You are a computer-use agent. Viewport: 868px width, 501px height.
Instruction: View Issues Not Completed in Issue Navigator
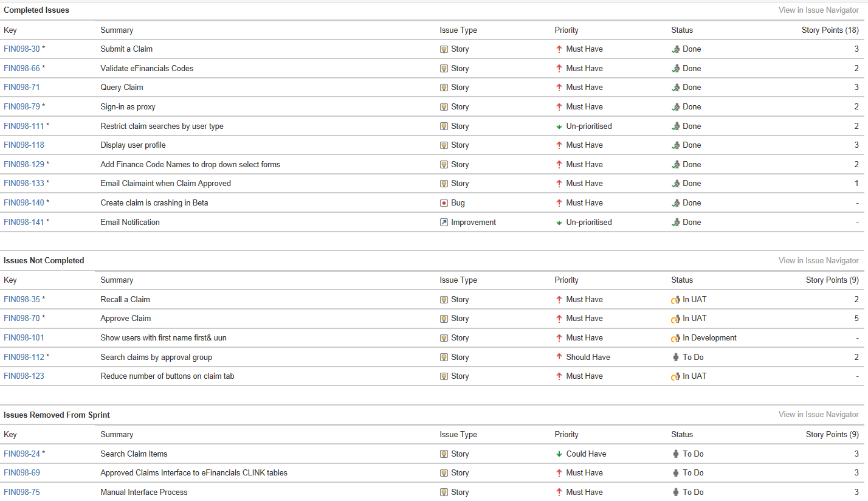[x=819, y=260]
